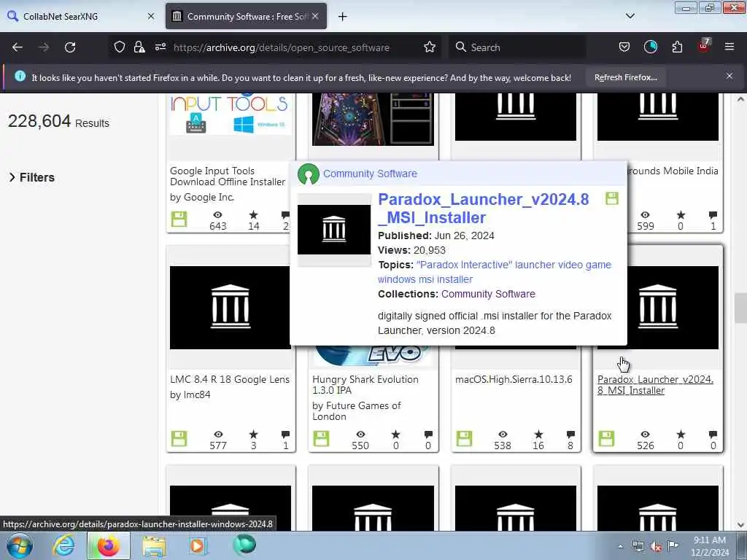This screenshot has height=560, width=747.
Task: Open the LMC 8.4 R 18 Google Lens link
Action: coord(230,379)
